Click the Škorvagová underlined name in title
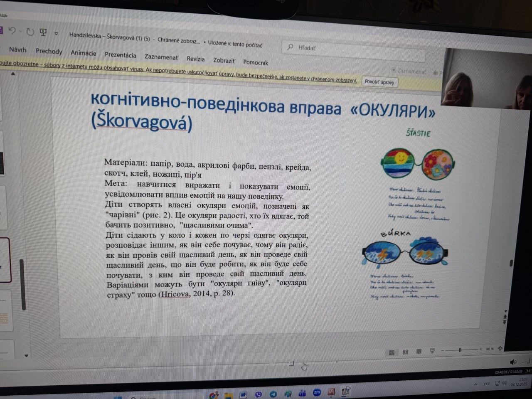The image size is (532, 399). [x=141, y=122]
